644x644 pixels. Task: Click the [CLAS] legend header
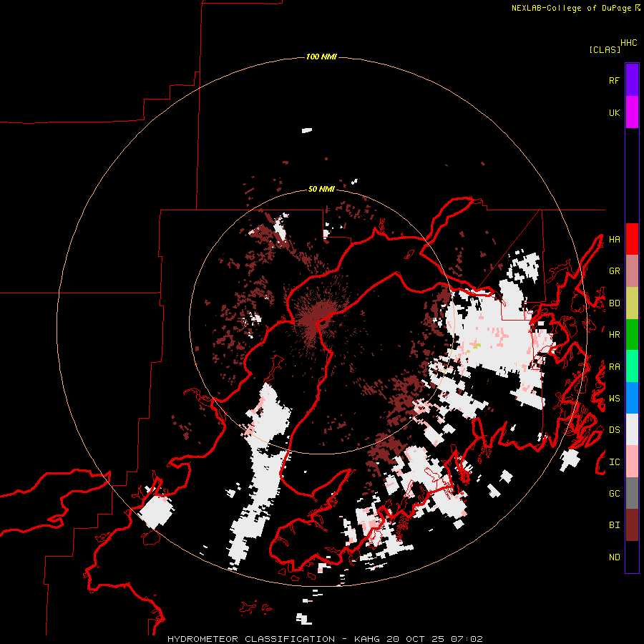pyautogui.click(x=605, y=50)
